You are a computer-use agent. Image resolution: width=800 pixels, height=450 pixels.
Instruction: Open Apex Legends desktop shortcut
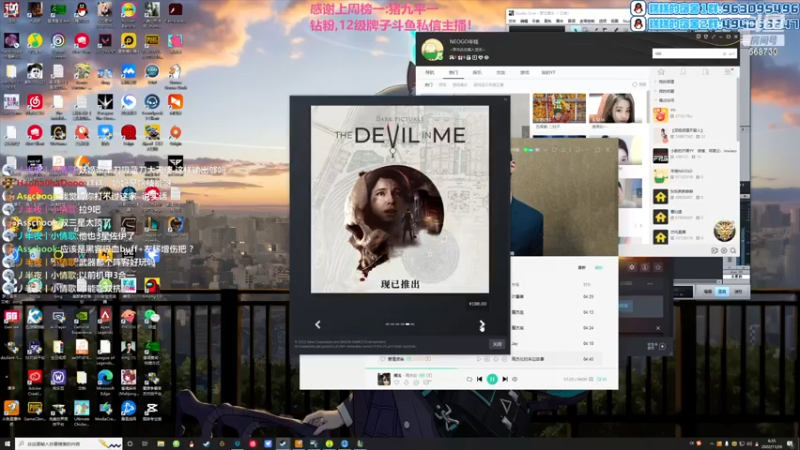click(105, 320)
